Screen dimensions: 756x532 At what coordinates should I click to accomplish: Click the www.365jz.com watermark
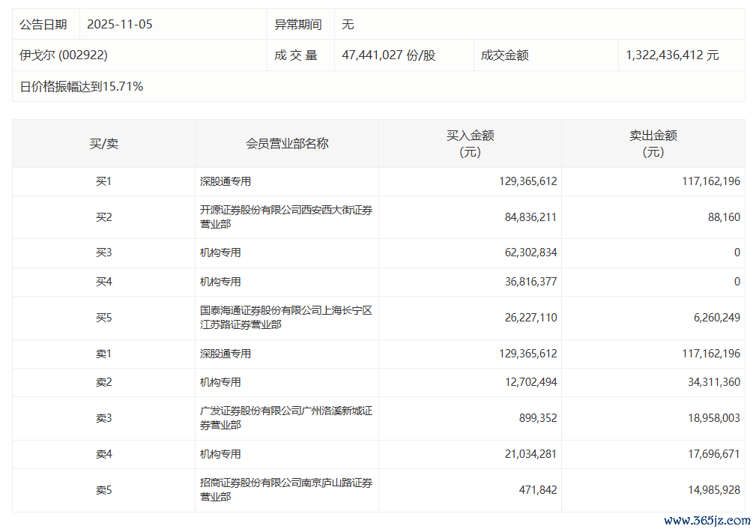(707, 520)
